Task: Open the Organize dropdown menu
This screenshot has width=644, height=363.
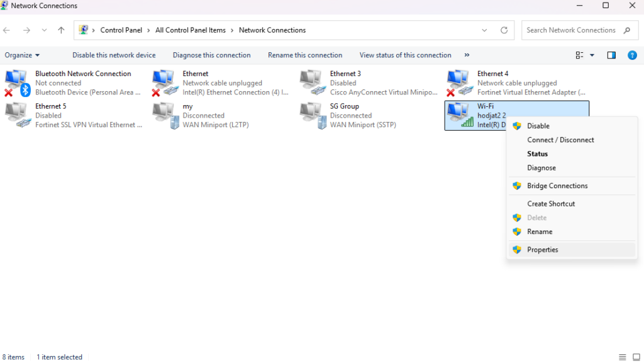Action: pyautogui.click(x=22, y=55)
